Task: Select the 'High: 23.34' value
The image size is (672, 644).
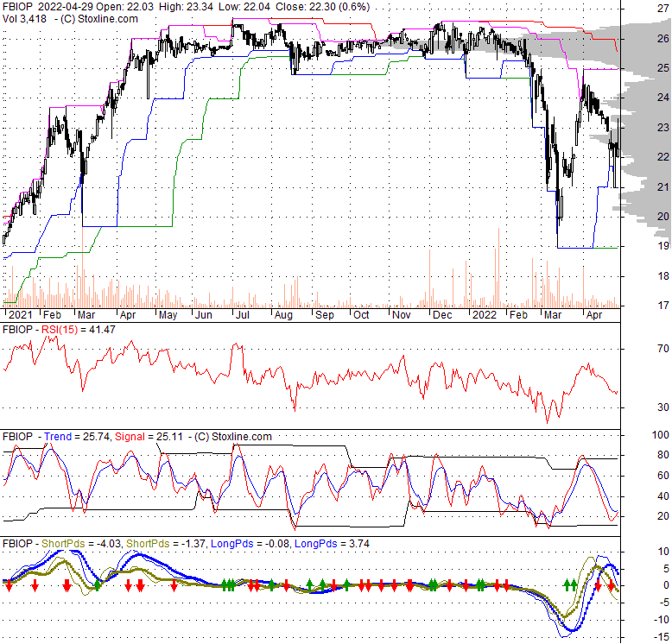Action: [186, 7]
